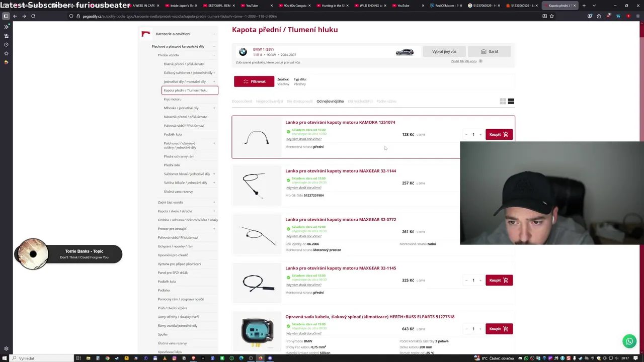Image resolution: width=644 pixels, height=362 pixels.
Task: Click weather widget 8°C Částeč. oblačno
Action: pyautogui.click(x=494, y=358)
